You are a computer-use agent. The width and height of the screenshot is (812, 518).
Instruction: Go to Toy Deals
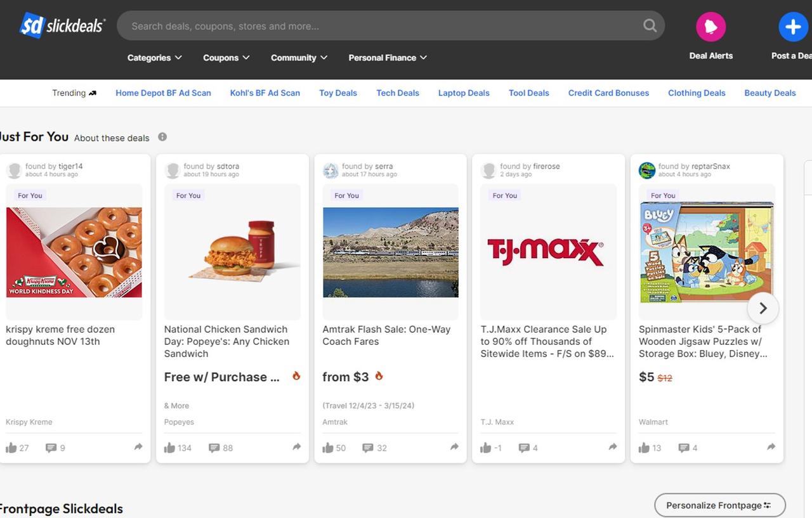338,93
